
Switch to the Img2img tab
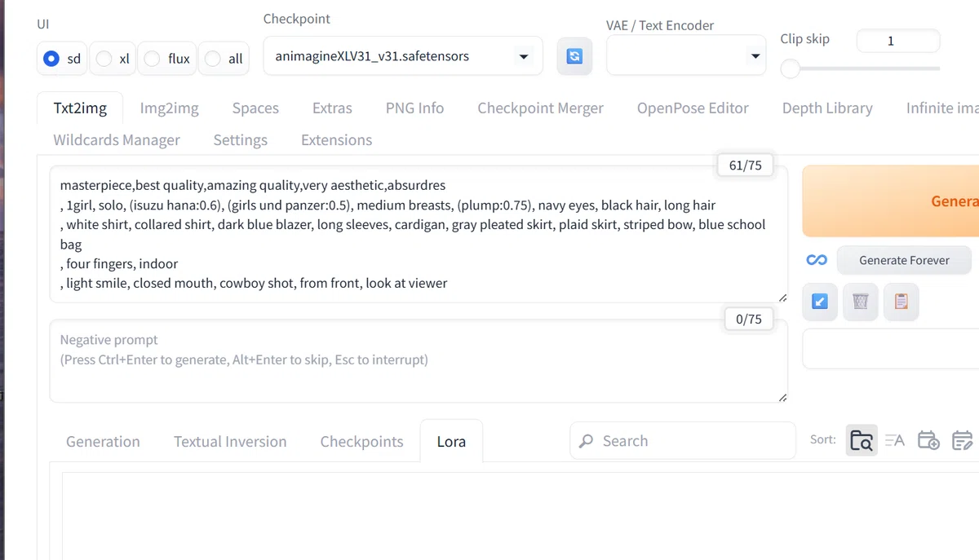click(169, 108)
